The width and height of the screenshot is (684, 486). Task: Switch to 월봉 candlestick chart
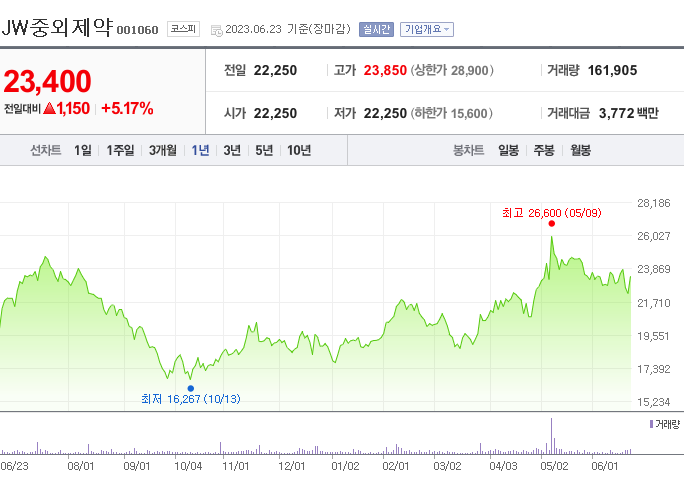581,150
